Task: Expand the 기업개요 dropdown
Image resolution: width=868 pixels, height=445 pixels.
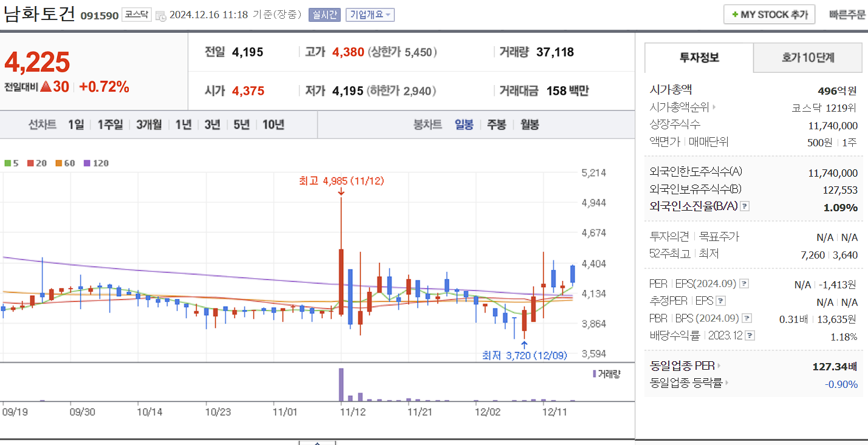Action: [x=370, y=15]
